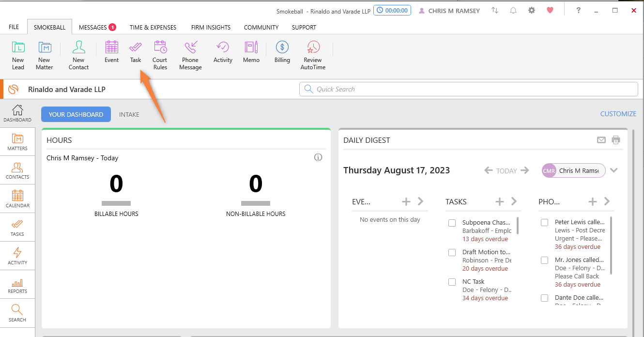The height and width of the screenshot is (337, 644).
Task: Show Hours panel info icon
Action: 318,157
